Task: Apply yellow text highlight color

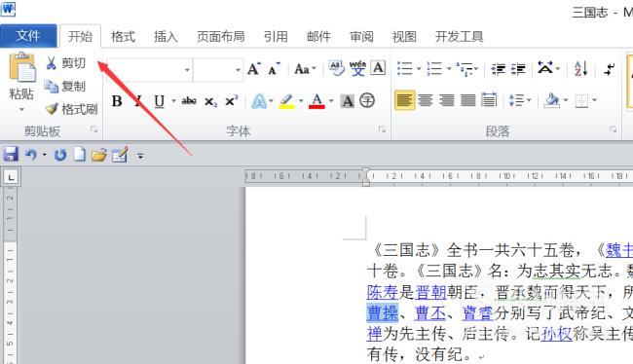Action: (286, 101)
